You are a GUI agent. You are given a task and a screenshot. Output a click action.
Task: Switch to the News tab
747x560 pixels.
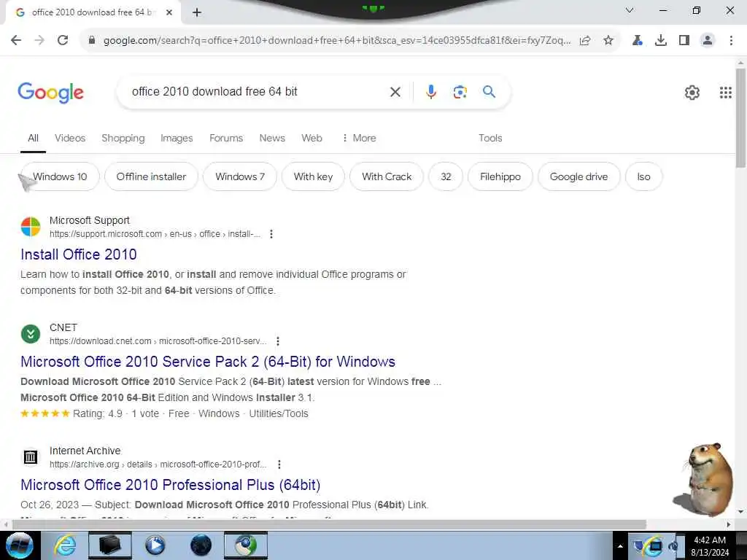(x=272, y=138)
